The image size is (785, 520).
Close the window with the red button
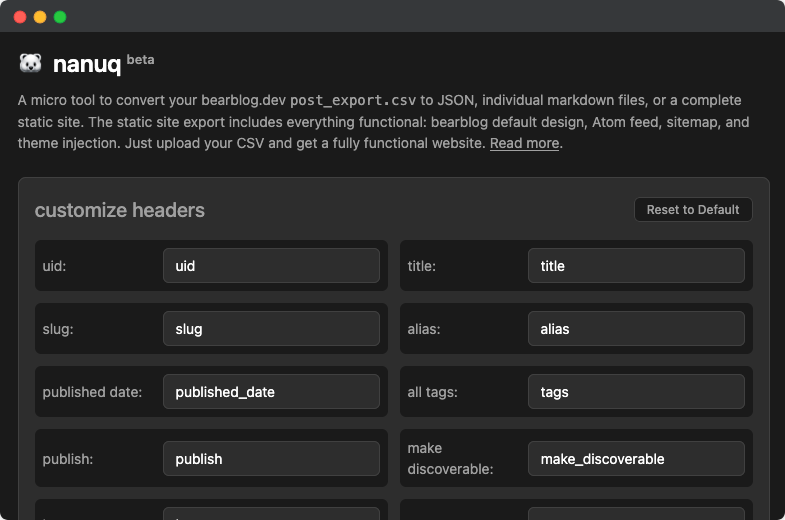[x=20, y=17]
